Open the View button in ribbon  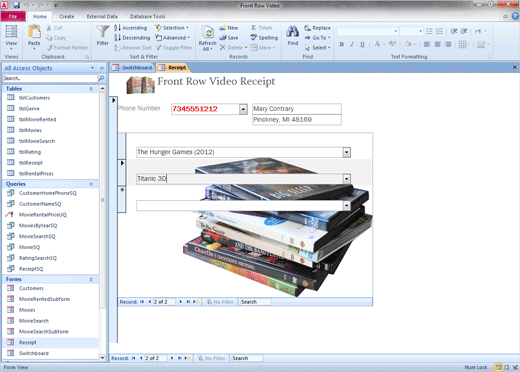[x=11, y=37]
